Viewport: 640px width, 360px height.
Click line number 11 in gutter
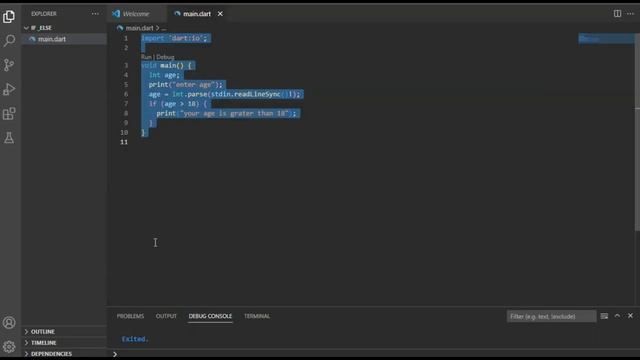point(124,142)
